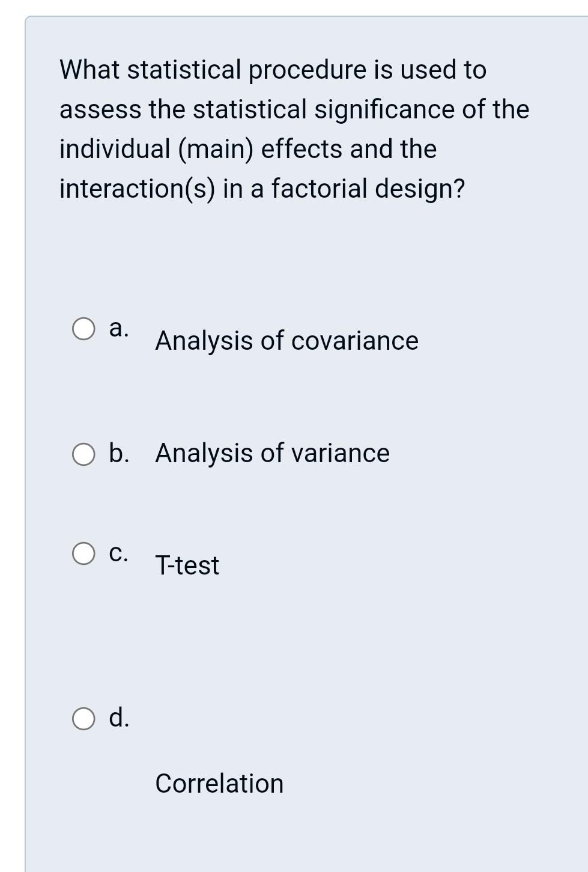
Task: Click the word "covariance" in option a
Action: pos(355,341)
